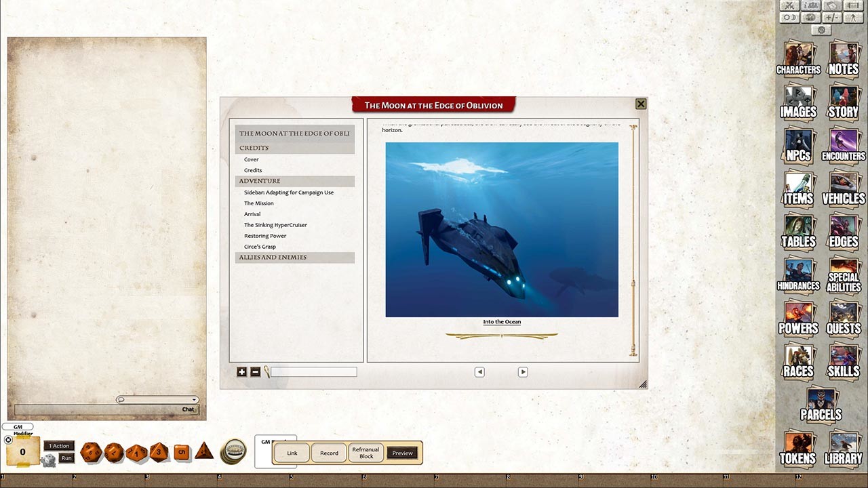868x488 pixels.
Task: Open the Party Sheet icon
Action: tap(810, 6)
